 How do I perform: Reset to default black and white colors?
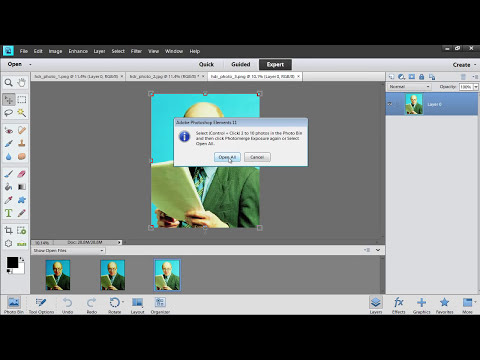pyautogui.click(x=9, y=271)
